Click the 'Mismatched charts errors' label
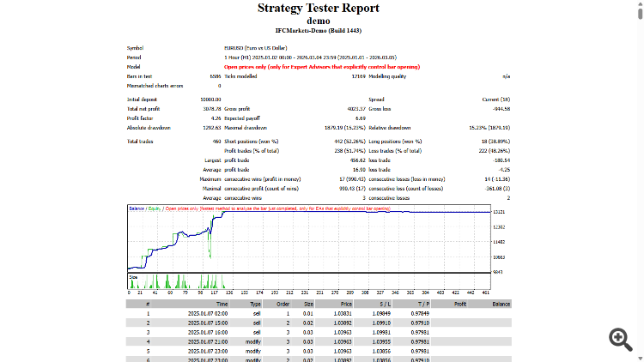This screenshot has width=644, height=362. 155,86
